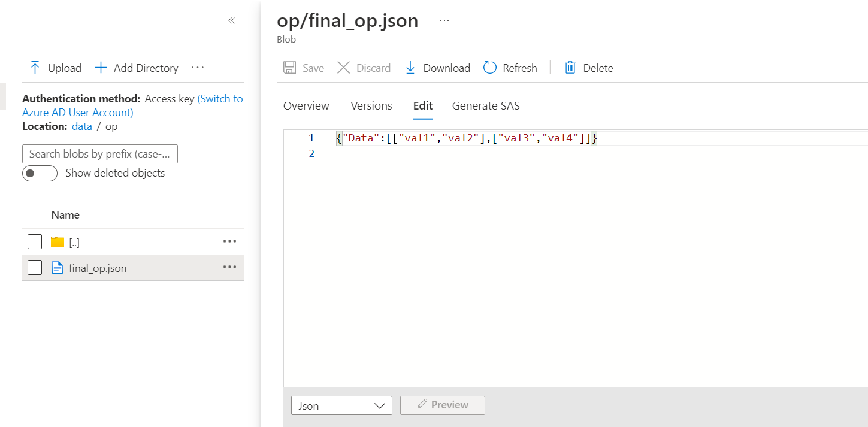The width and height of the screenshot is (868, 427).
Task: Click the [..] parent directory name
Action: (x=74, y=242)
